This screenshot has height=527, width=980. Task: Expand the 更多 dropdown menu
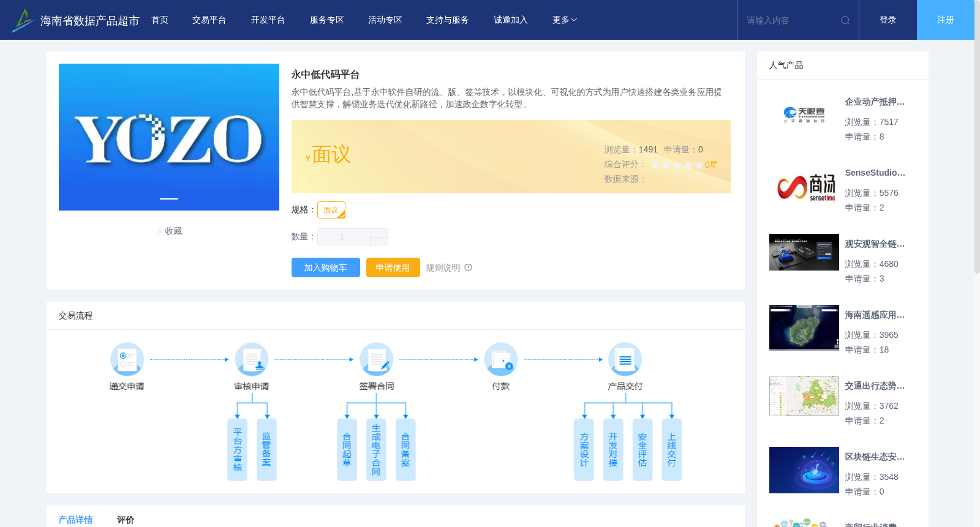tap(565, 20)
